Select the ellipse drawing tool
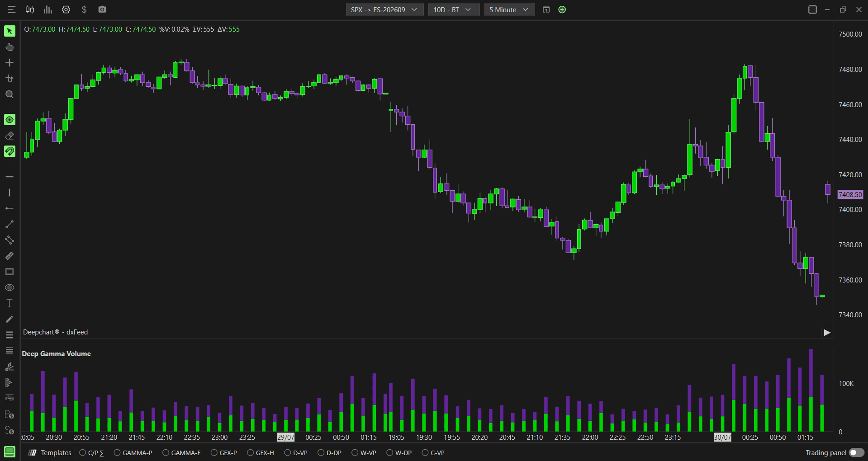The height and width of the screenshot is (461, 868). (9, 287)
